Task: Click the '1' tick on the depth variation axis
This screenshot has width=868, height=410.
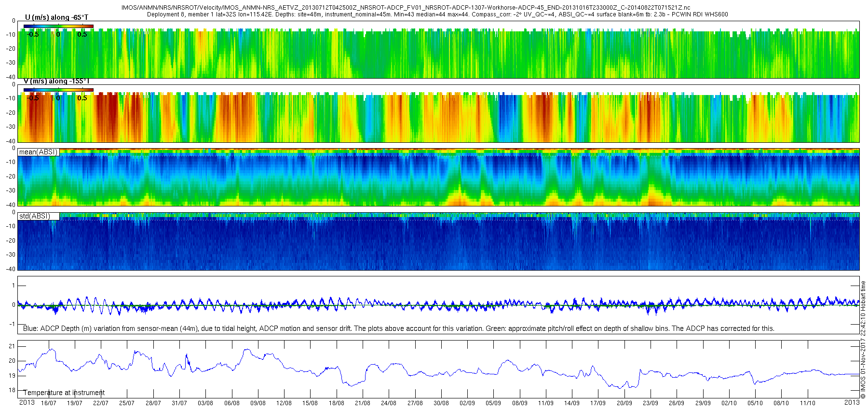Action: point(14,286)
